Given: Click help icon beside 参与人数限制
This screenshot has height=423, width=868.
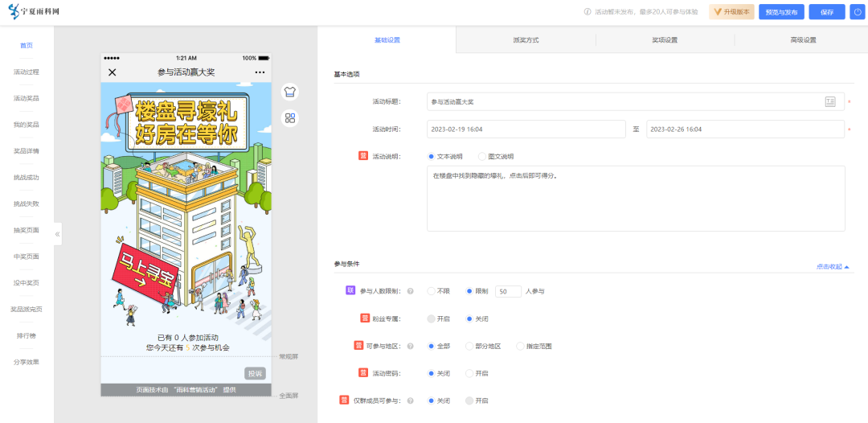Looking at the screenshot, I should (x=411, y=291).
